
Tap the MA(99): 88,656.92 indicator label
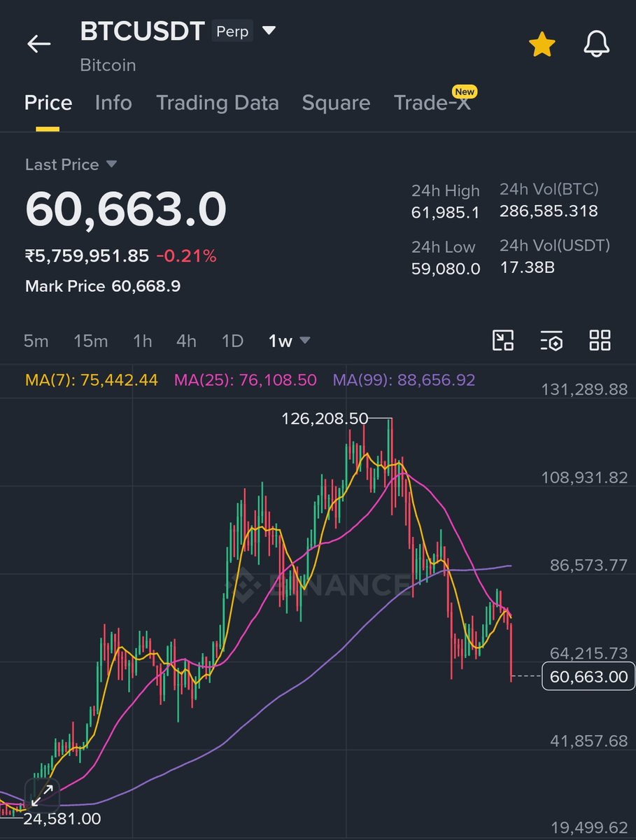(404, 380)
